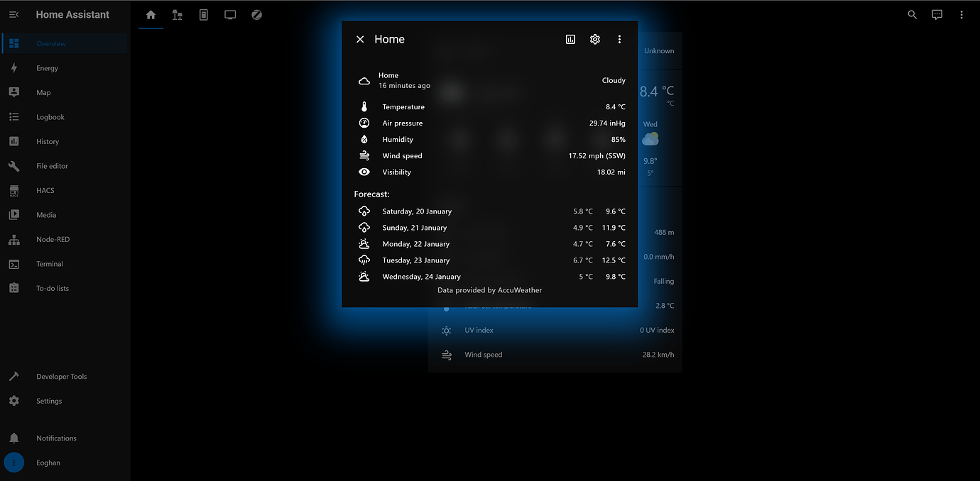Open the sidebar hamburger menu
Viewport: 980px width, 481px height.
click(x=14, y=14)
